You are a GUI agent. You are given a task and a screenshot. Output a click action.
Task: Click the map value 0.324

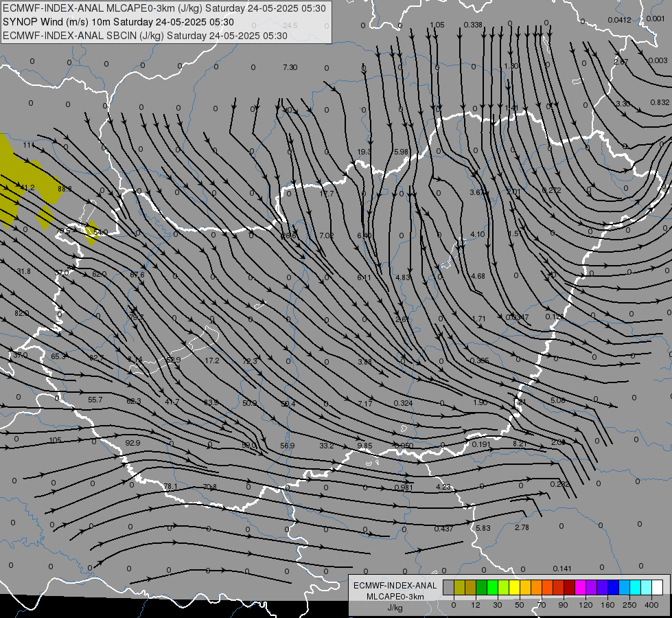point(404,403)
